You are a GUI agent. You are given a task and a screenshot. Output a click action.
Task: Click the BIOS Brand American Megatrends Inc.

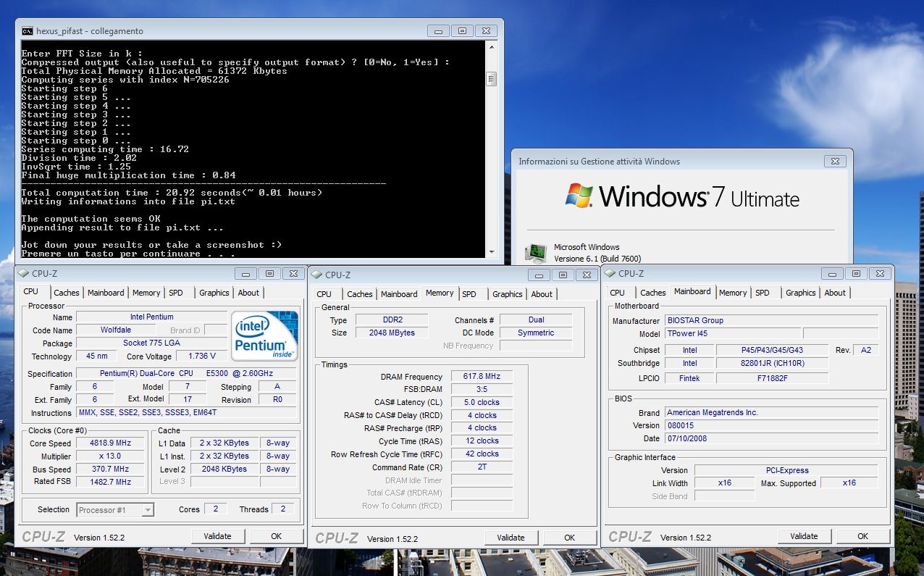tap(771, 413)
